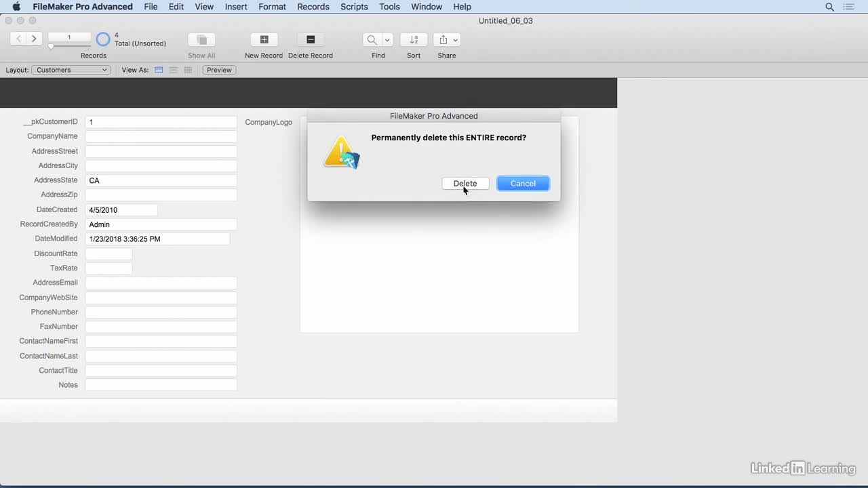Click the CompanyName field
This screenshot has height=488, width=868.
coord(161,136)
